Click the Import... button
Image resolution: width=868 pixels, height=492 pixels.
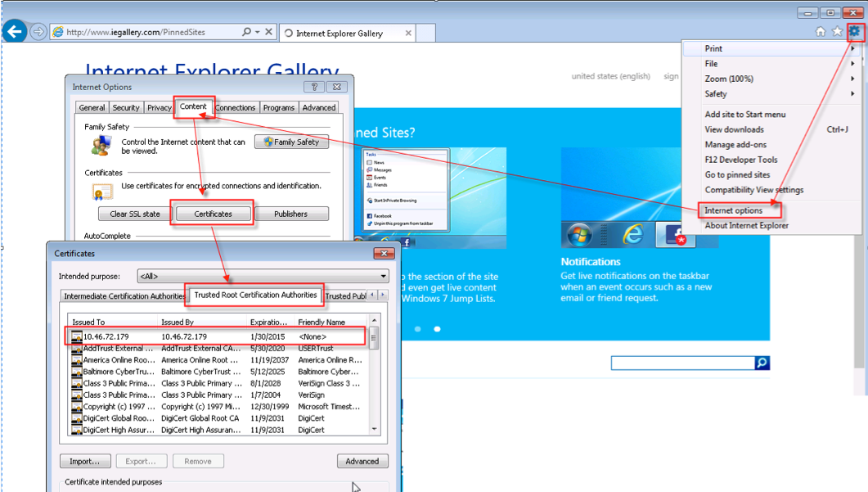coord(85,461)
